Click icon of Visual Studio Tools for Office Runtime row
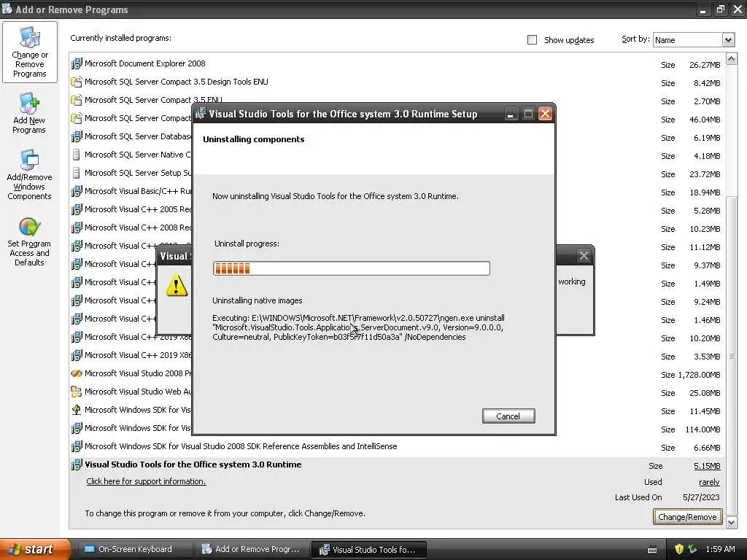Image resolution: width=747 pixels, height=560 pixels. coord(76,464)
